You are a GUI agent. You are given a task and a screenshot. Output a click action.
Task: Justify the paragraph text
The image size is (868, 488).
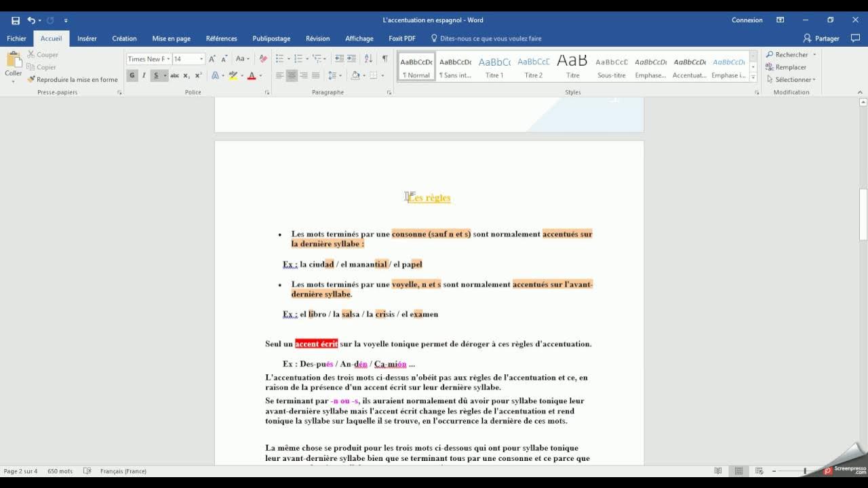(x=316, y=75)
